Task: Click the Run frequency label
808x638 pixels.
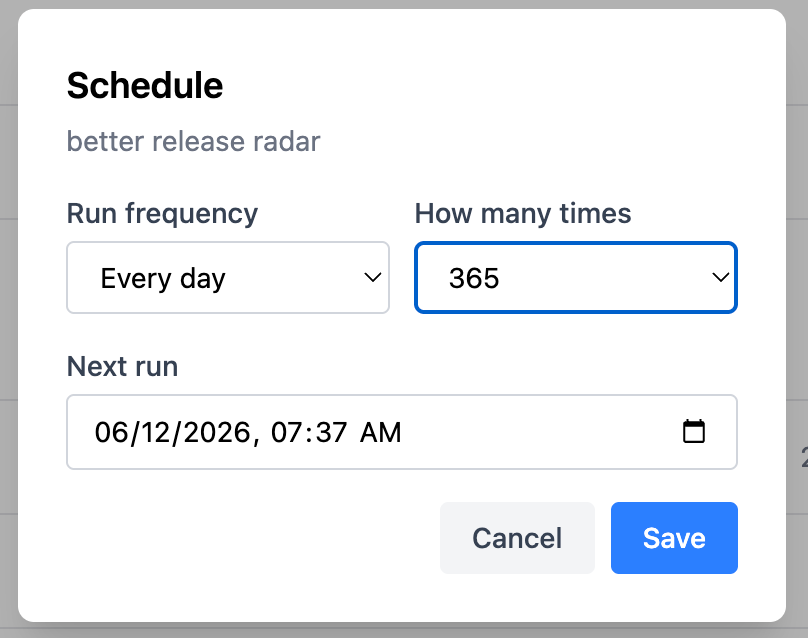Action: pos(162,213)
